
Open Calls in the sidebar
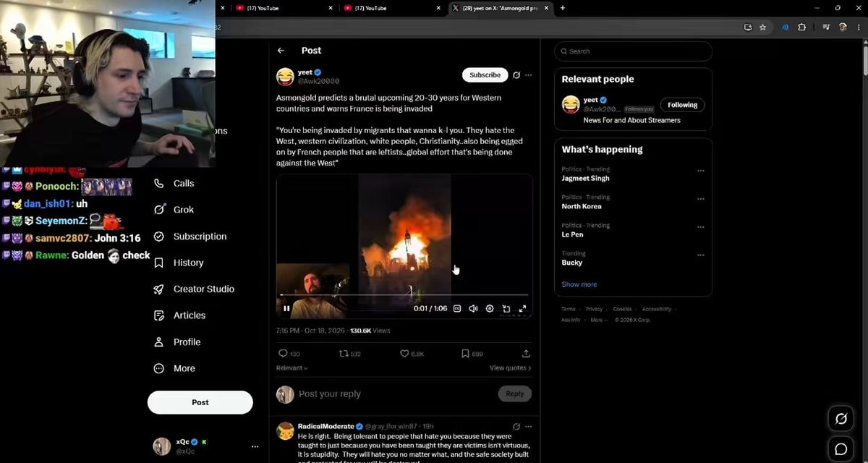click(x=174, y=184)
